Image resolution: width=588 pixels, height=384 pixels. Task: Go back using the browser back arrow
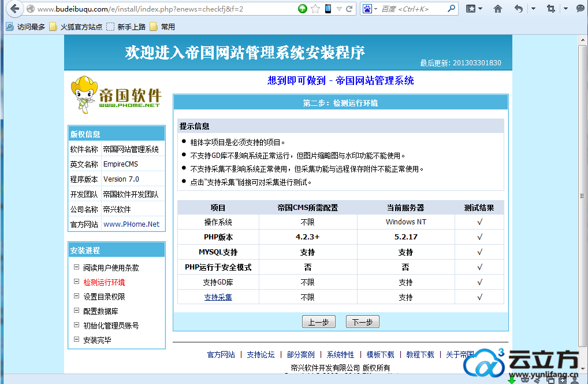[15, 8]
